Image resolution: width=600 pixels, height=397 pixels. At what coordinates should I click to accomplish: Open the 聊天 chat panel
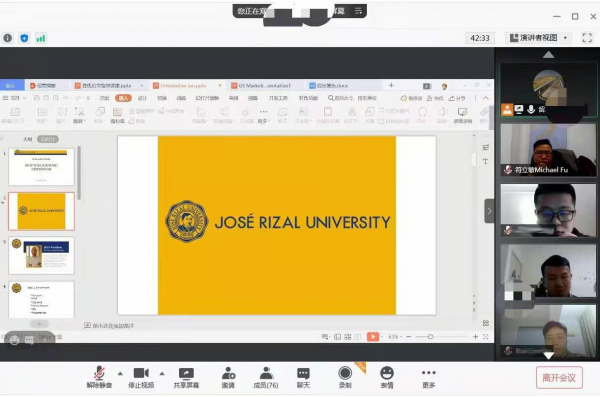click(x=303, y=378)
